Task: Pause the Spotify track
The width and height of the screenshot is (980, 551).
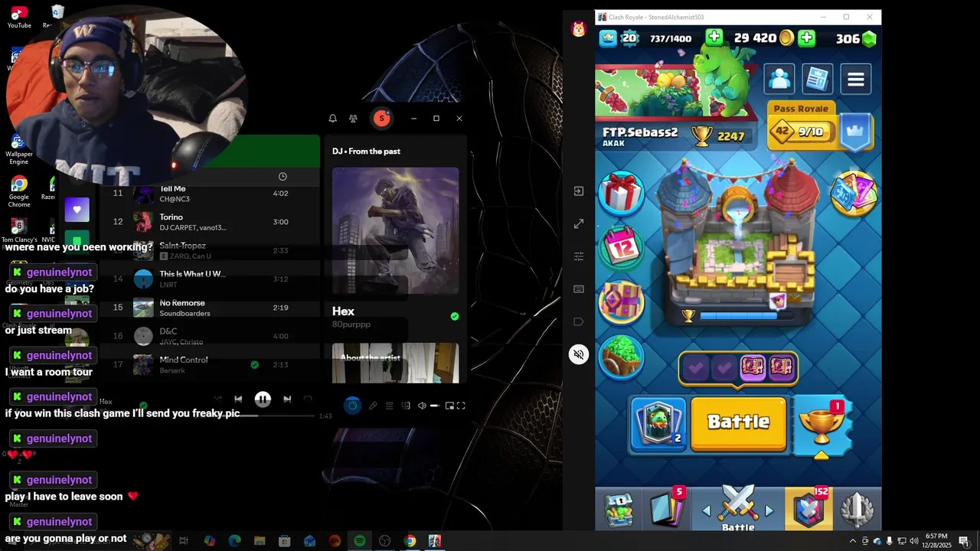Action: coord(263,399)
